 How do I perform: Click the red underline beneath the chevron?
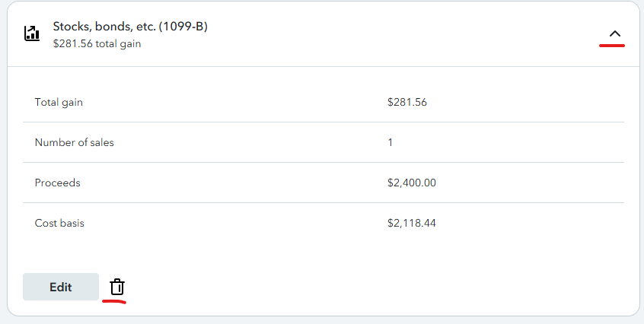[612, 46]
